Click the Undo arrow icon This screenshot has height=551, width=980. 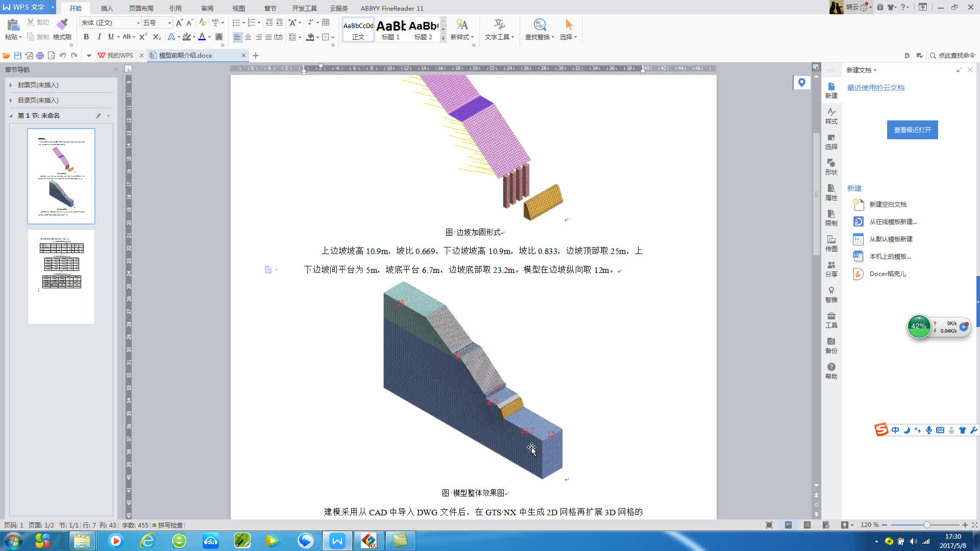62,55
